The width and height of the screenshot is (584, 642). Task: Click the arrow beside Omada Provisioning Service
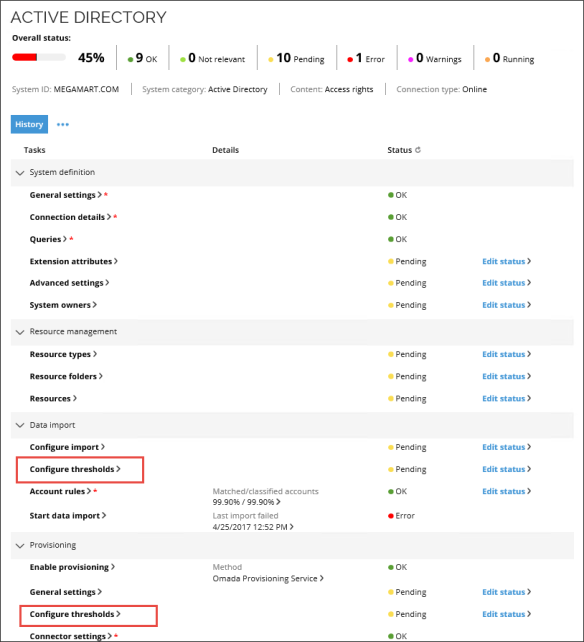click(x=322, y=578)
